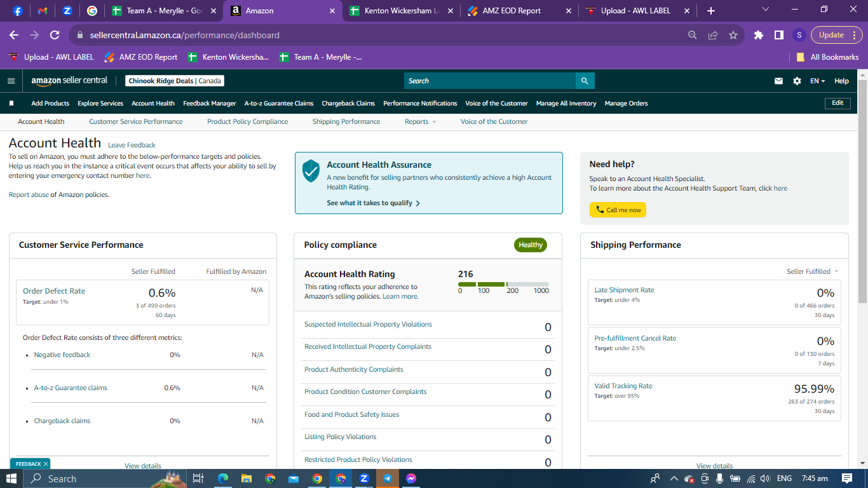The height and width of the screenshot is (488, 868).
Task: Open Messenger from the taskbar
Action: [x=411, y=478]
